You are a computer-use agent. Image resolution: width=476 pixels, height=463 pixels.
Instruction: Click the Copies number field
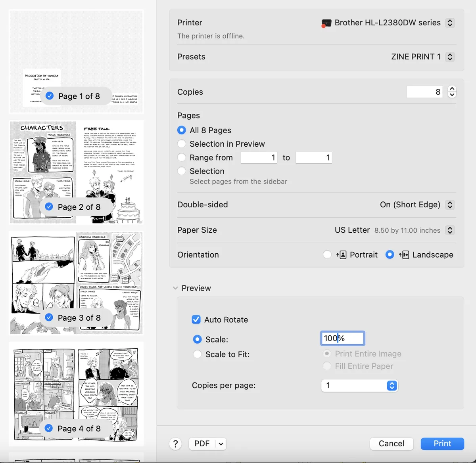[x=425, y=92]
